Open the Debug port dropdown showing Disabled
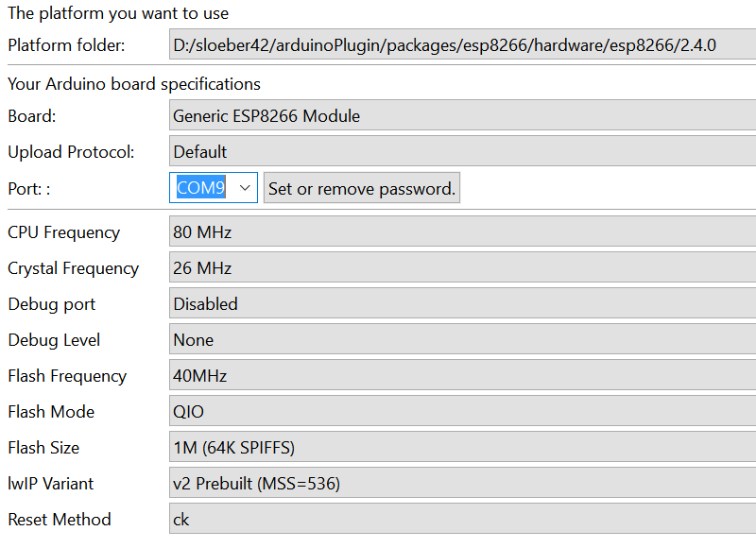 click(458, 303)
